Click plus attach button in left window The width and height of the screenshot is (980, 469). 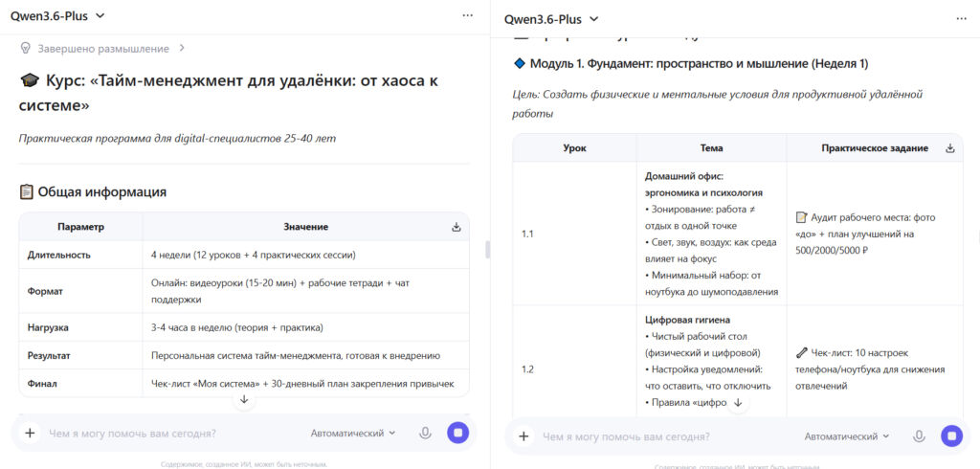tap(30, 433)
